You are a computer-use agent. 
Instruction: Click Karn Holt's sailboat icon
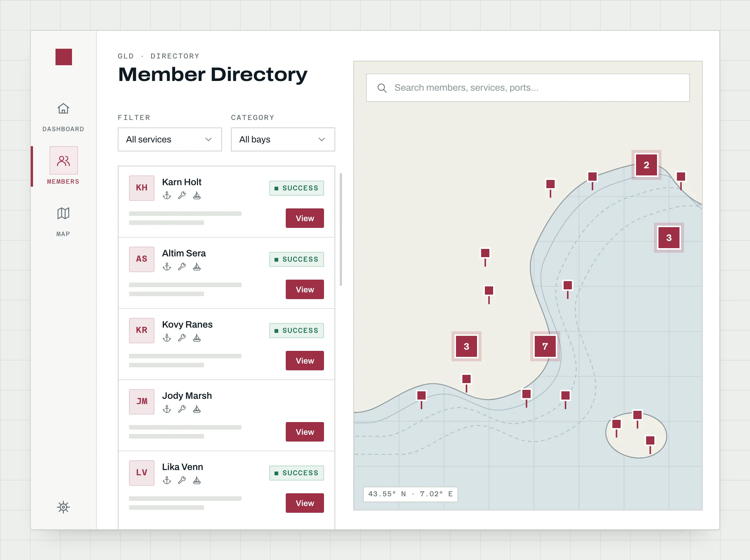(197, 196)
